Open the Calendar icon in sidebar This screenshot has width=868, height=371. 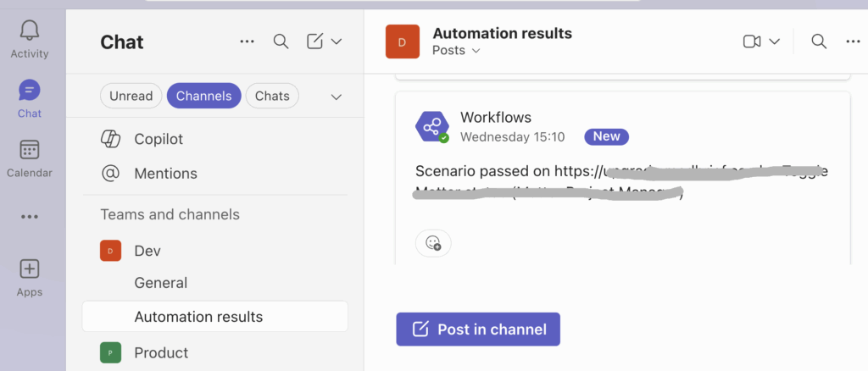30,150
